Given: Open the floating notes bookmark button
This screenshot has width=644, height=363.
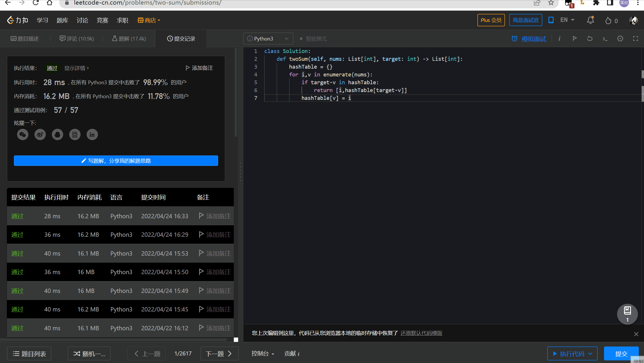Looking at the screenshot, I should 627,313.
